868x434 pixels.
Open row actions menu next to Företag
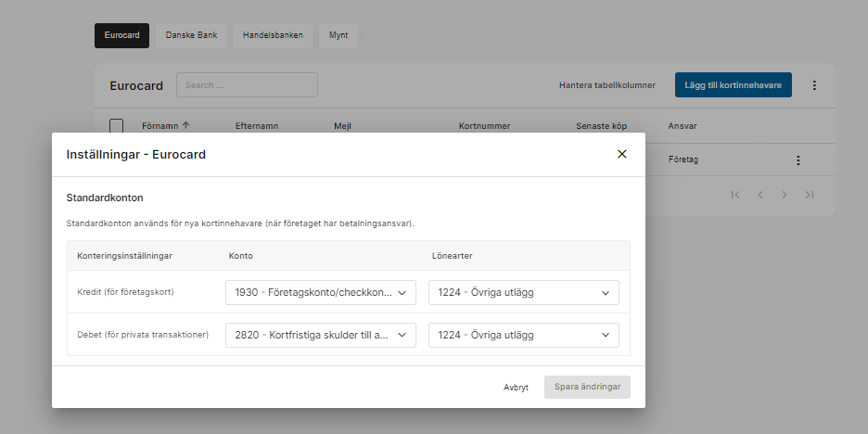pyautogui.click(x=798, y=160)
